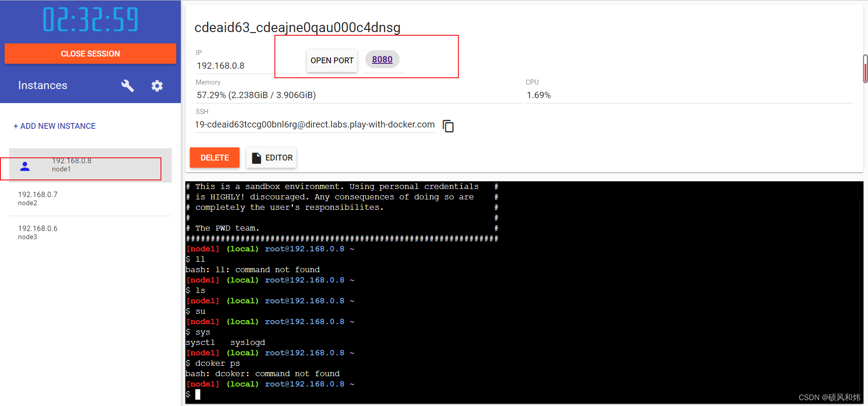Select node2 instance 192.168.0.7
The image size is (868, 406).
90,199
